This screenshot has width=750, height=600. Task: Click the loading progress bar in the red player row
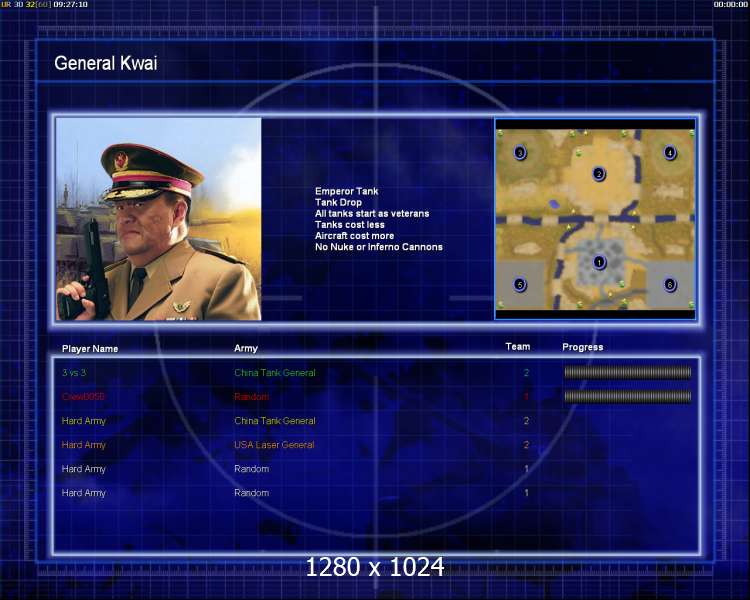628,396
